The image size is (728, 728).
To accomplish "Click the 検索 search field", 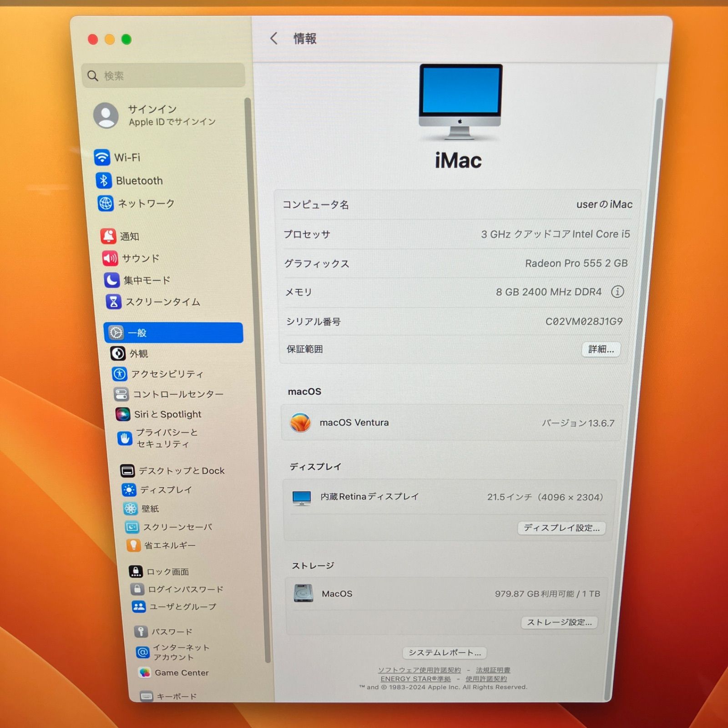I will [x=163, y=76].
